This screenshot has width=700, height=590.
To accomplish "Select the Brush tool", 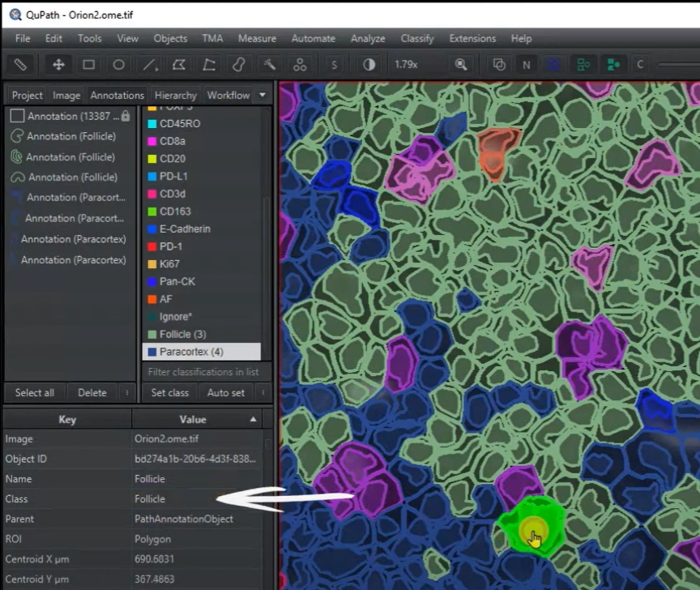I will pyautogui.click(x=240, y=64).
